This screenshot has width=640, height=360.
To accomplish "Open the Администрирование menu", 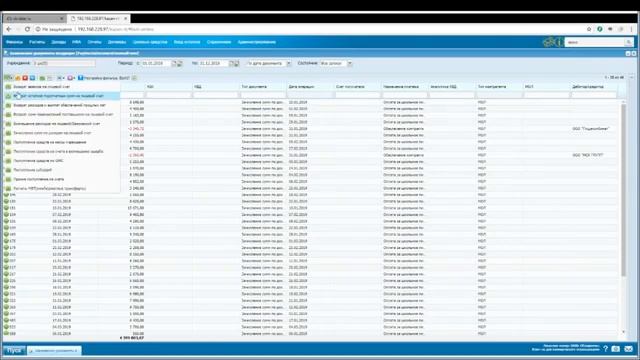I will point(257,42).
